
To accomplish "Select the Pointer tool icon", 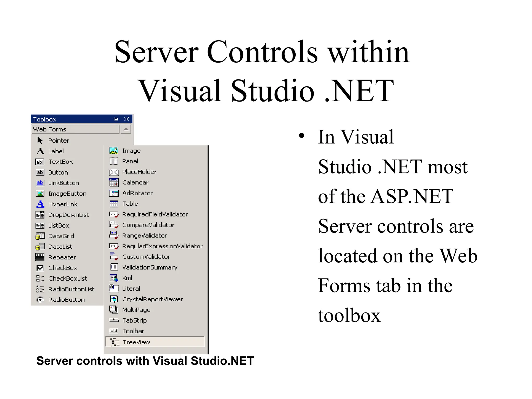I will (40, 141).
